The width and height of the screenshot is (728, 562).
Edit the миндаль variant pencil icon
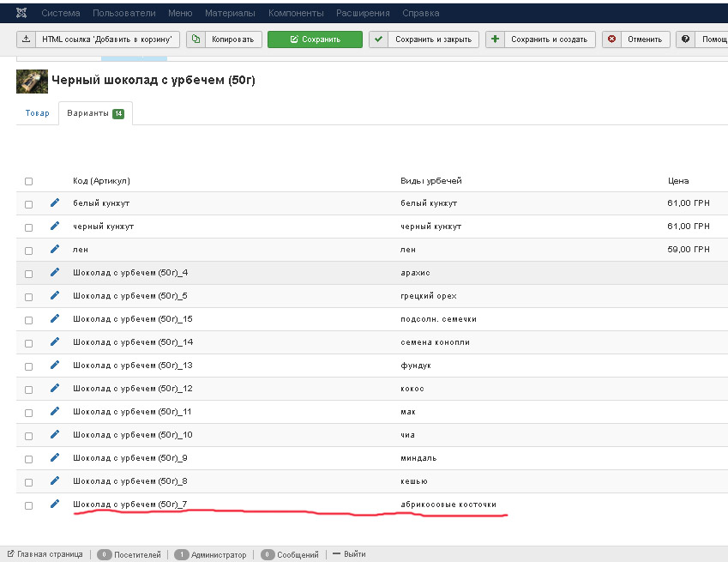(55, 457)
